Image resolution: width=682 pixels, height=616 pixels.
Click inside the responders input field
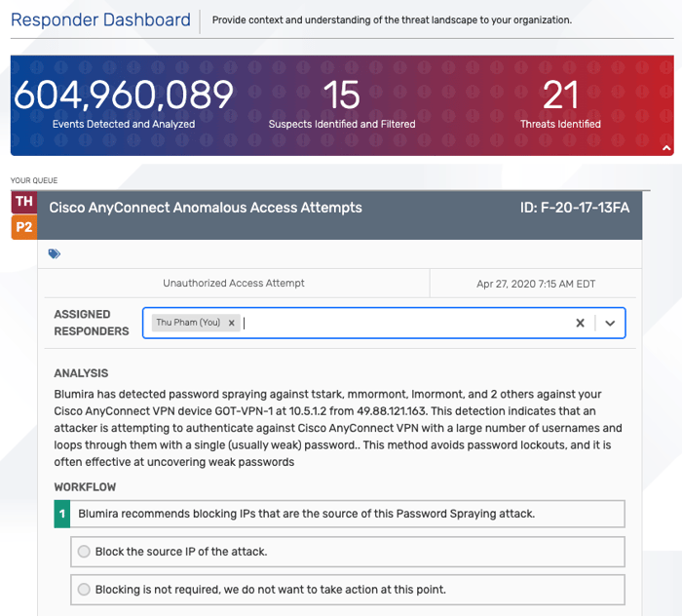pyautogui.click(x=404, y=323)
